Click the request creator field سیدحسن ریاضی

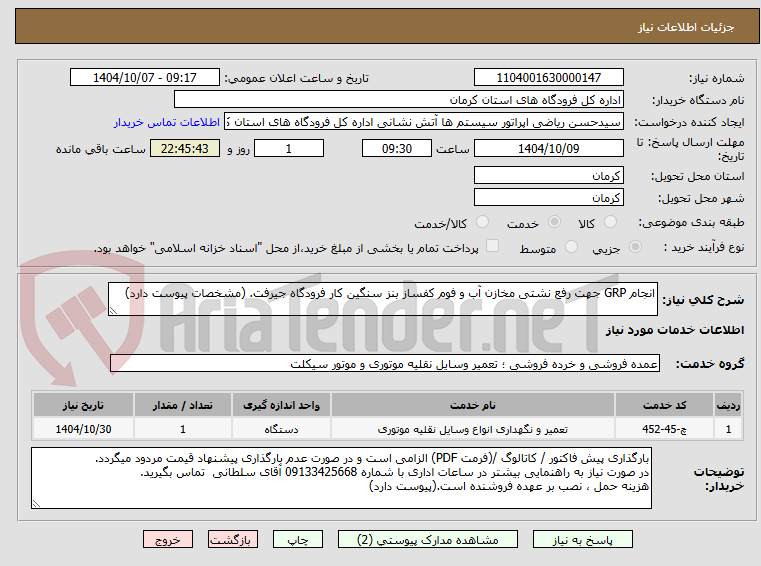point(424,122)
